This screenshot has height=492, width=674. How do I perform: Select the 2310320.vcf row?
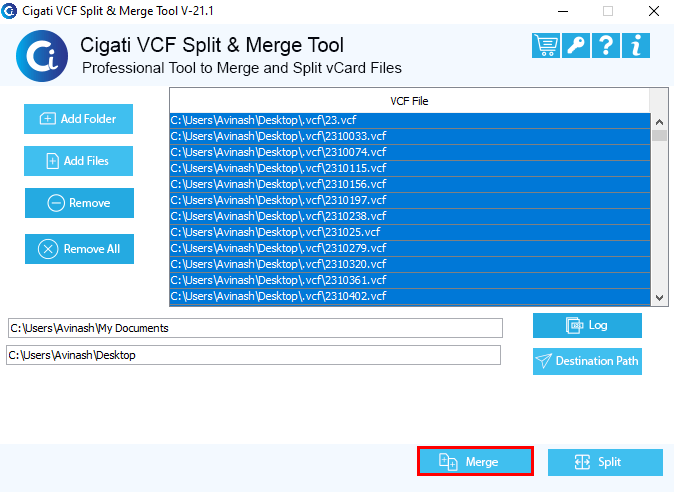[410, 264]
